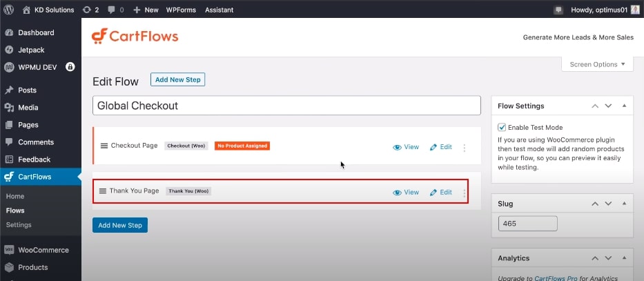Click the blue Add New Step button

(120, 225)
